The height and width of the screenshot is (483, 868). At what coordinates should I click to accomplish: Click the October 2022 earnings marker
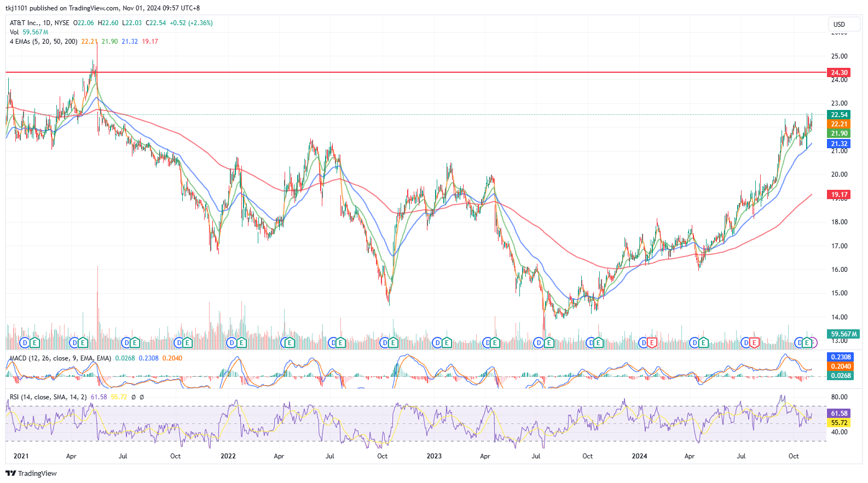tap(392, 343)
